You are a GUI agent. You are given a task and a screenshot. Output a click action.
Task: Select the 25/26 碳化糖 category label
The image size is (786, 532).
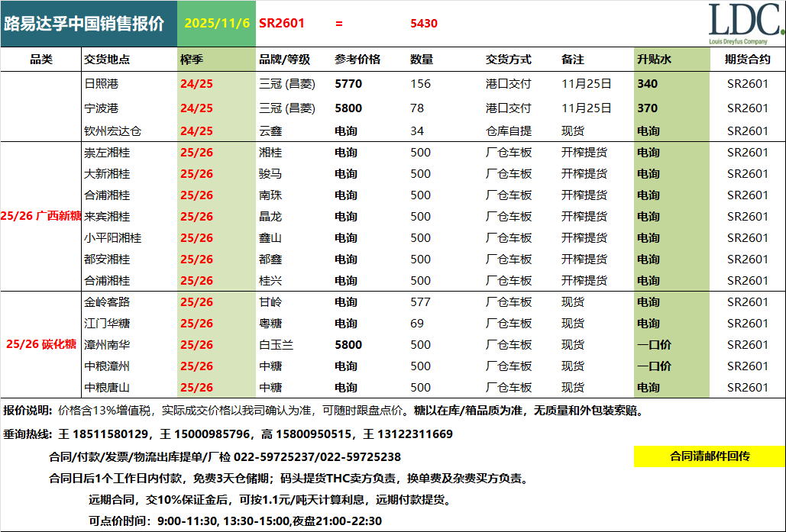point(41,344)
